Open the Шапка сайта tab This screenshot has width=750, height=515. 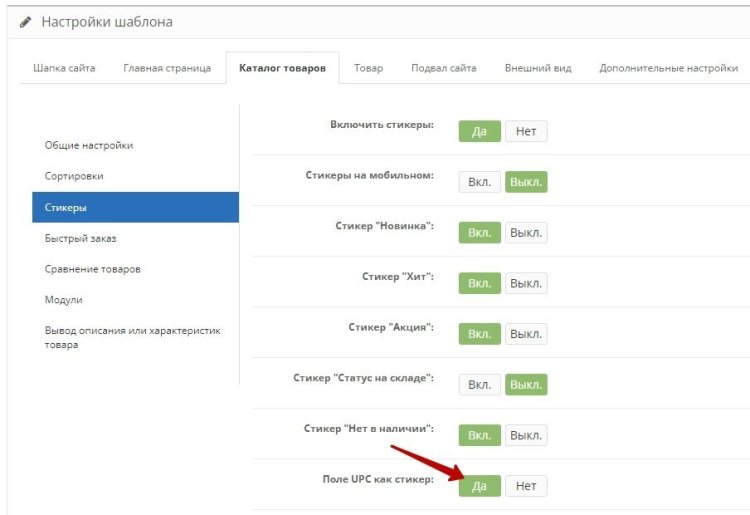[x=64, y=68]
